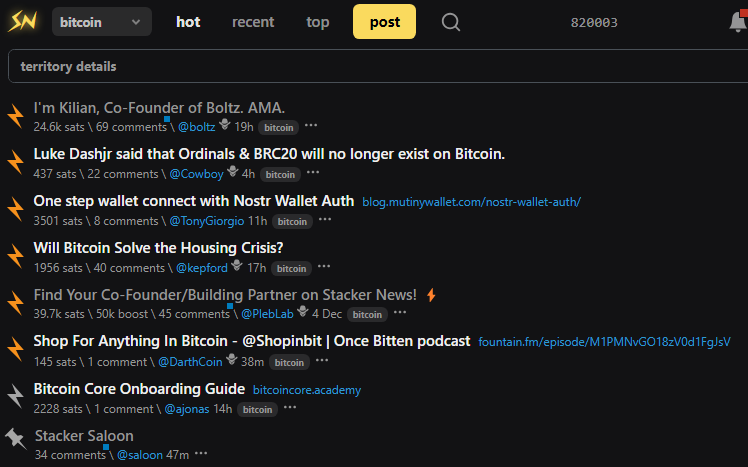Open the more menu on Stacker Saloon post
This screenshot has width=748, height=467.
[x=201, y=455]
